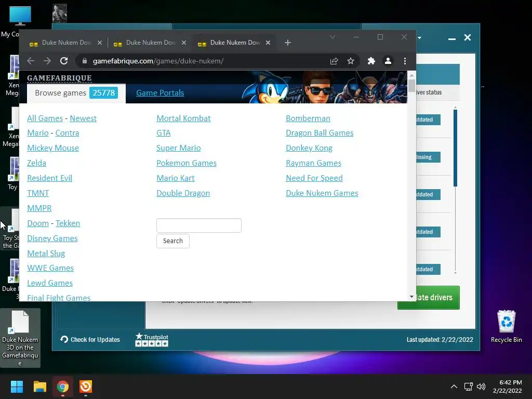
Task: Click the volume speaker tray icon
Action: click(481, 387)
